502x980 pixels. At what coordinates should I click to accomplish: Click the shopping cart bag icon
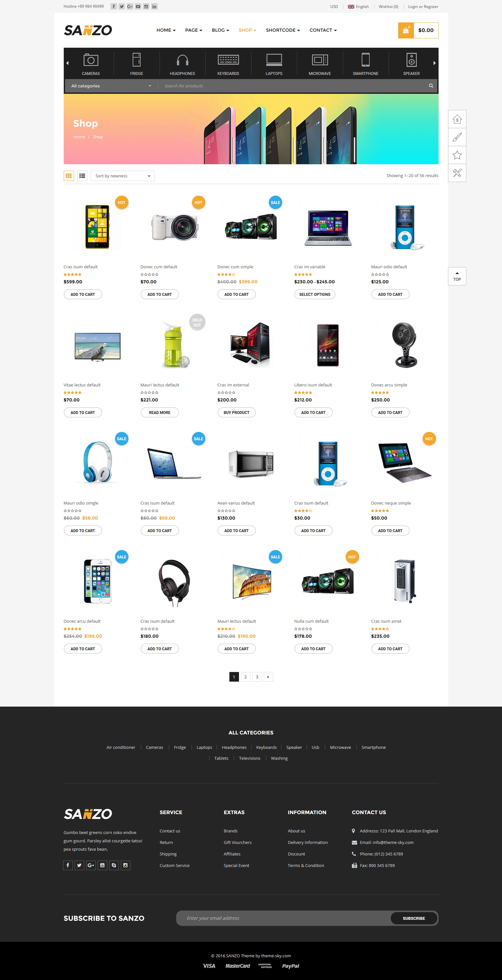(x=406, y=30)
